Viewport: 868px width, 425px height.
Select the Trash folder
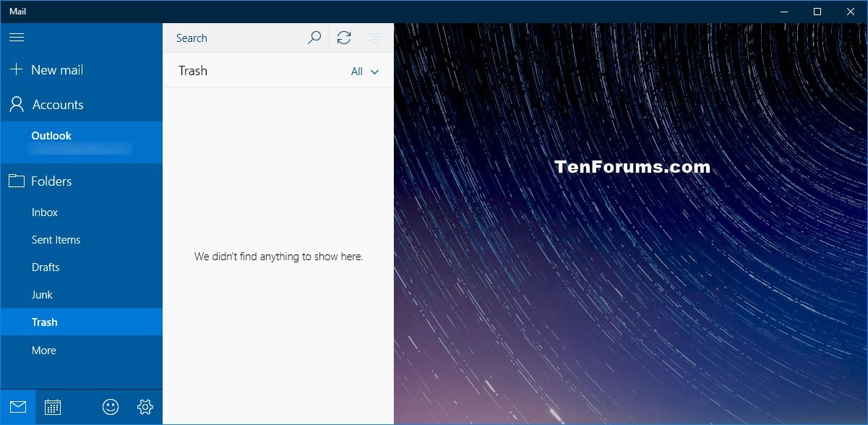coord(81,322)
